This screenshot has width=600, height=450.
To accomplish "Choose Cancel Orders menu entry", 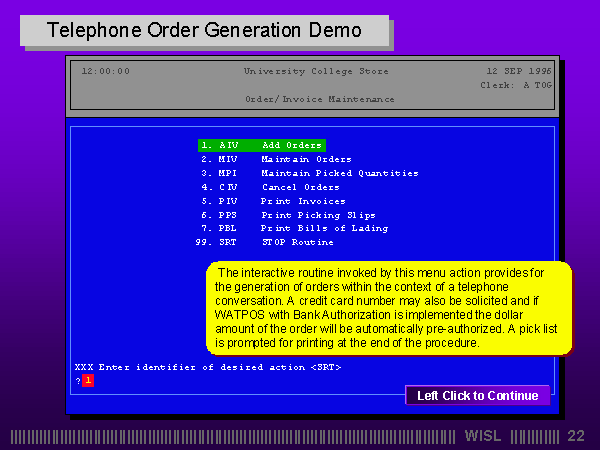I will 269,187.
